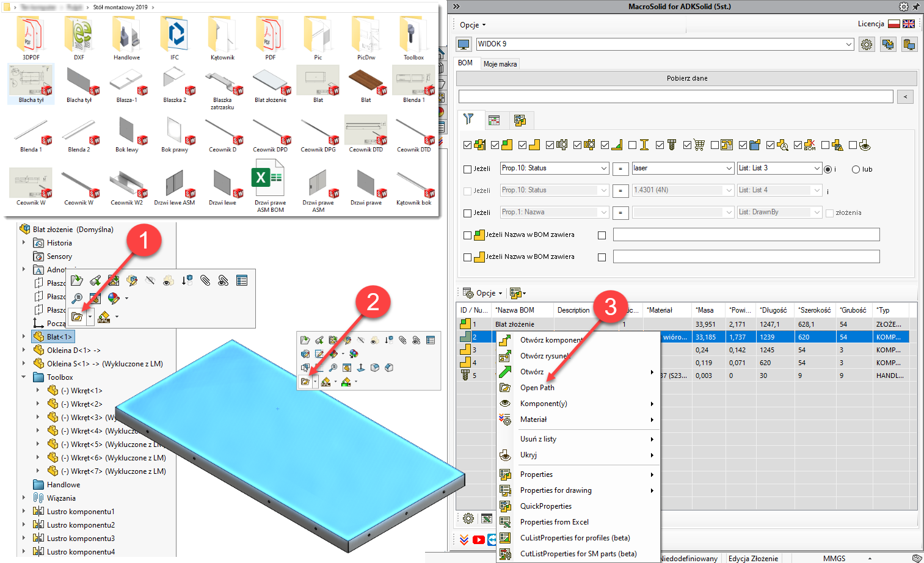Viewport: 924px width, 563px height.
Task: Click the Pobierz dane button
Action: coord(686,78)
